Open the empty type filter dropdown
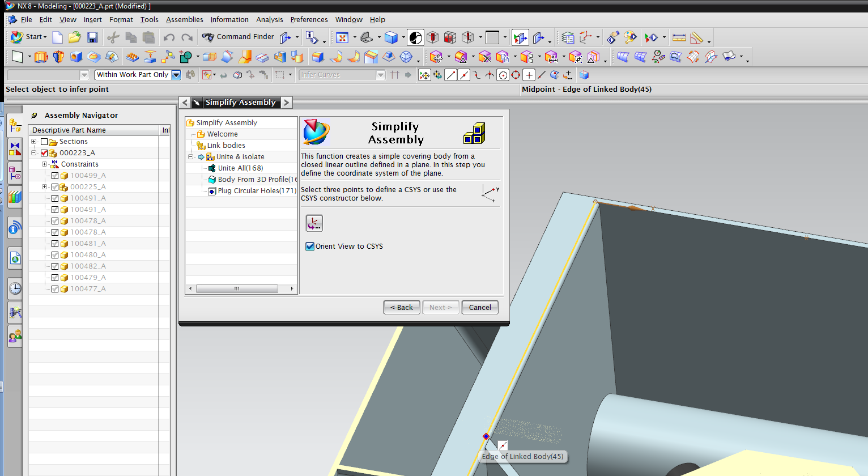The height and width of the screenshot is (476, 868). (84, 75)
